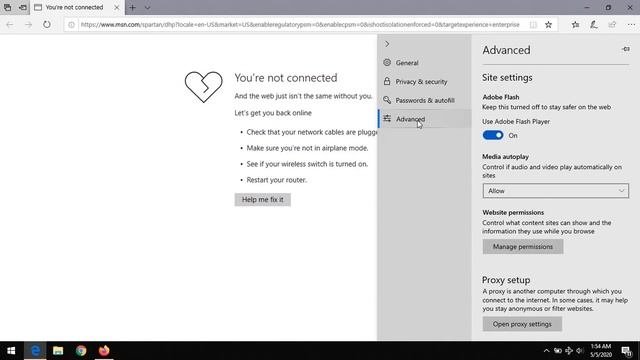
Task: Launch Firefox from the taskbar
Action: click(x=104, y=351)
